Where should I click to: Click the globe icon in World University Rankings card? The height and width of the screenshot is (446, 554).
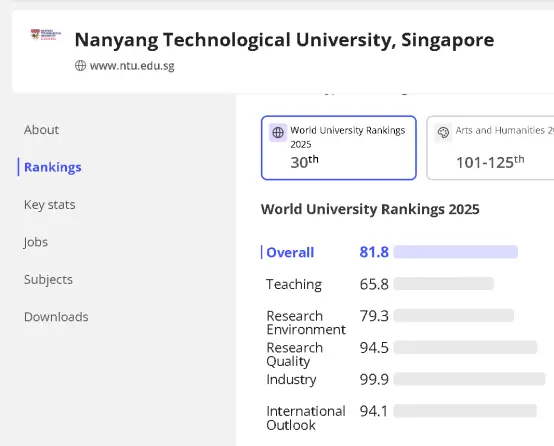278,133
